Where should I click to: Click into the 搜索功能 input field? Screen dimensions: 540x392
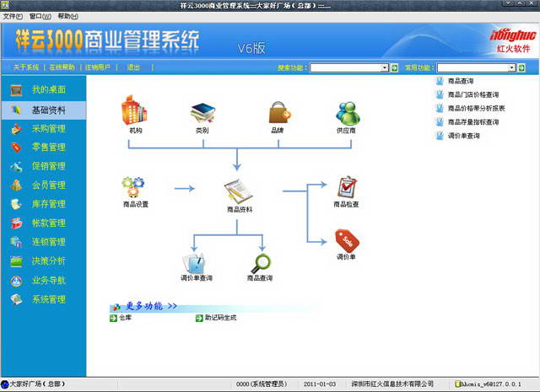click(345, 67)
